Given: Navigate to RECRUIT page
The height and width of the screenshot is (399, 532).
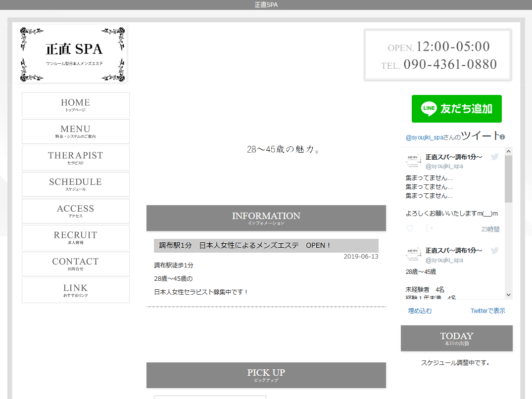Looking at the screenshot, I should tap(76, 237).
